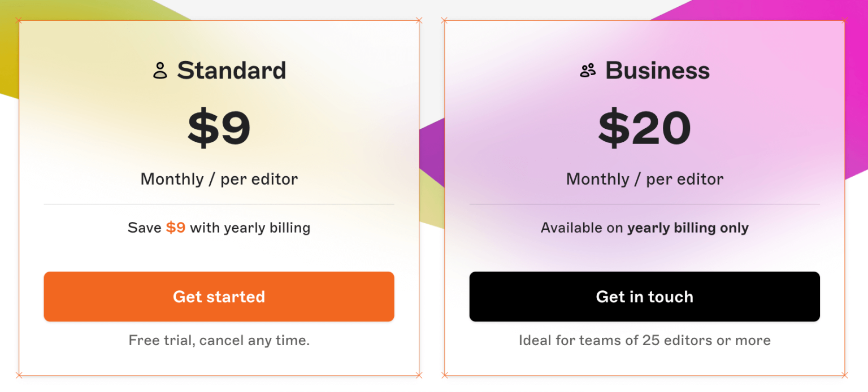Click Monthly / per editor under $20
The width and height of the screenshot is (868, 392).
pos(644,179)
